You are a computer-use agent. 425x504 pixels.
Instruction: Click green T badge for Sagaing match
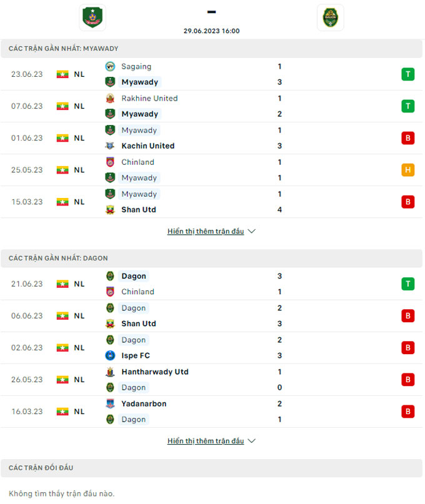(407, 74)
